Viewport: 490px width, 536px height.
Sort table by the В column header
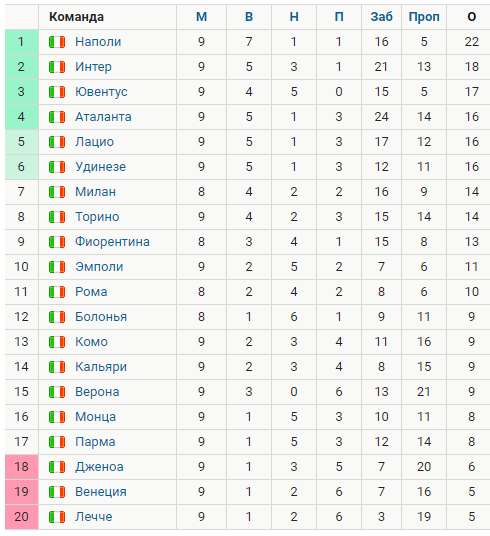(x=249, y=17)
